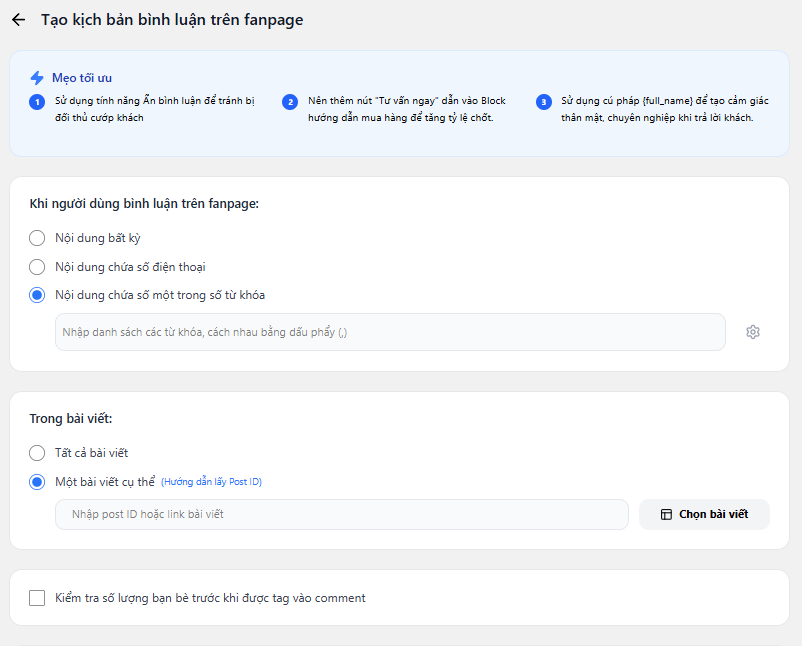Image resolution: width=802 pixels, height=646 pixels.
Task: Click the number 3 tip badge
Action: point(543,102)
